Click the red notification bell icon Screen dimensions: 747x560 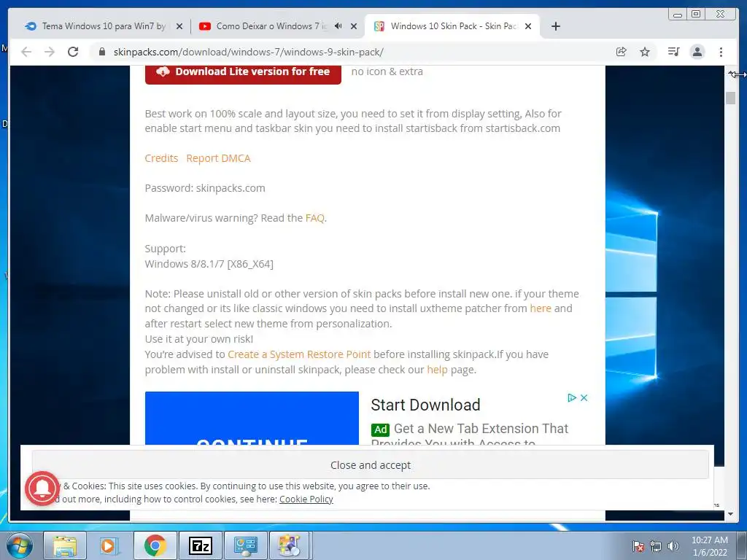click(42, 488)
